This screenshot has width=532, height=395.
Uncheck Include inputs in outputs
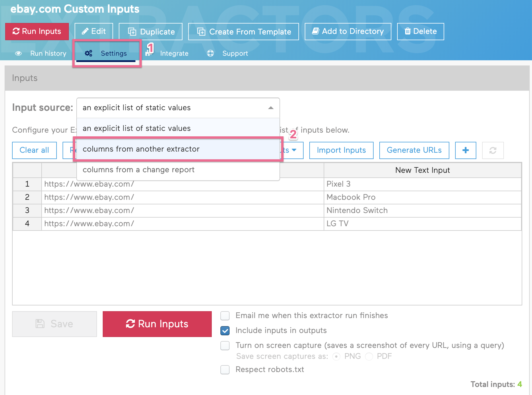pyautogui.click(x=225, y=331)
